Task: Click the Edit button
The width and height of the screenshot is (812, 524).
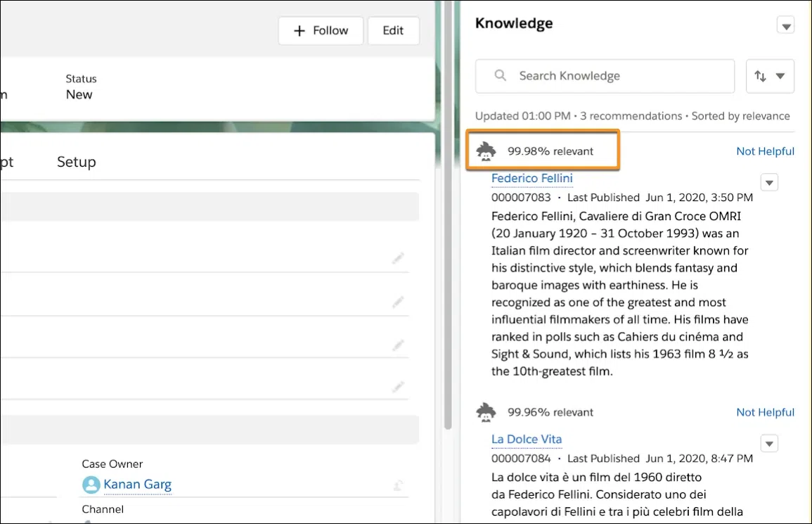Action: pos(393,30)
